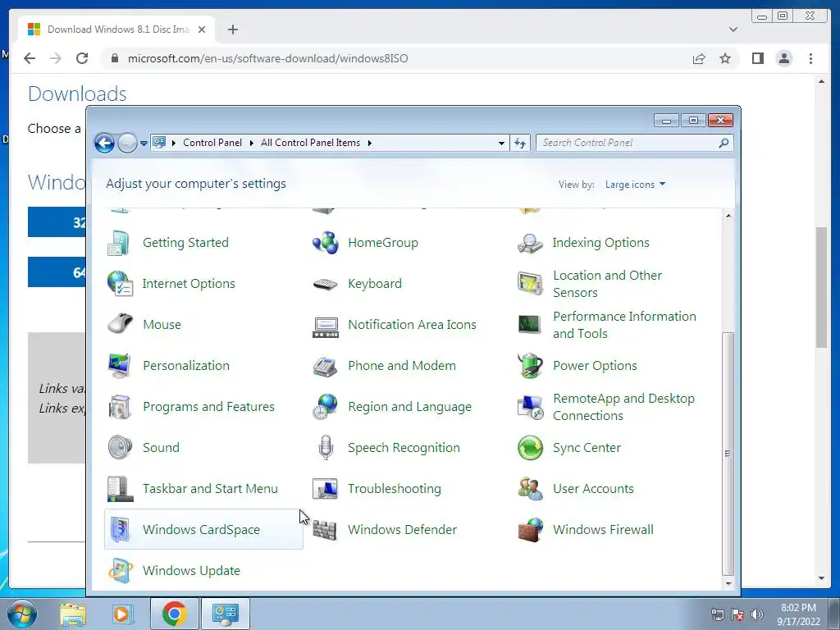
Task: Open the Windows Defender icon
Action: pyautogui.click(x=325, y=530)
